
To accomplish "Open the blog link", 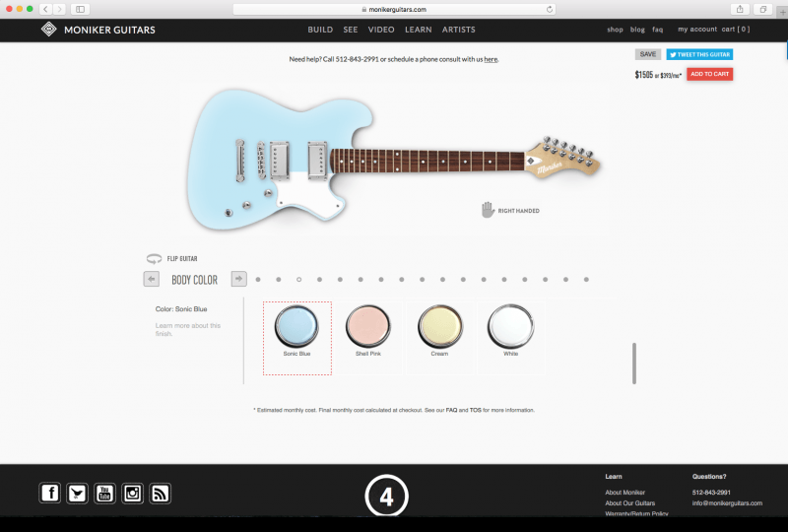I will coord(637,30).
